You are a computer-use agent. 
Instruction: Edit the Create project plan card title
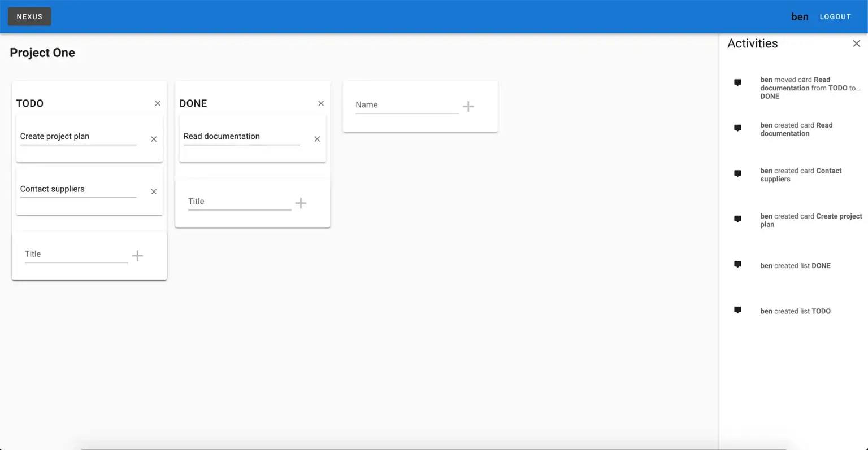click(x=78, y=137)
